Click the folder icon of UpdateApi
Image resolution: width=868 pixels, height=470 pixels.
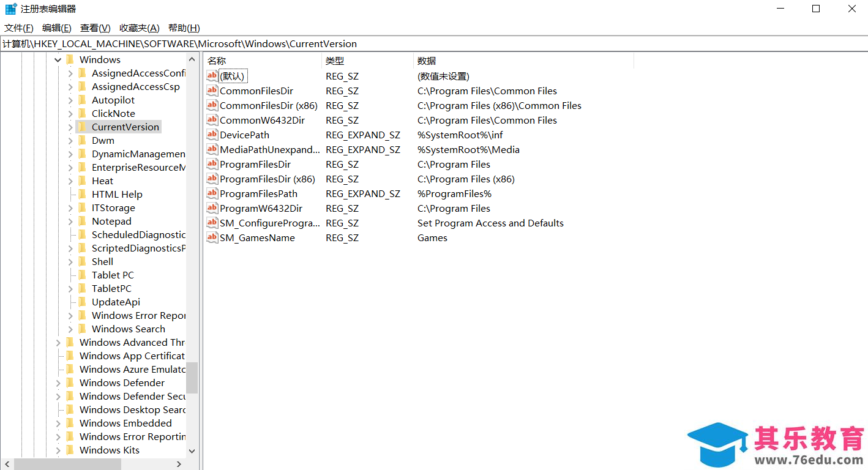82,302
